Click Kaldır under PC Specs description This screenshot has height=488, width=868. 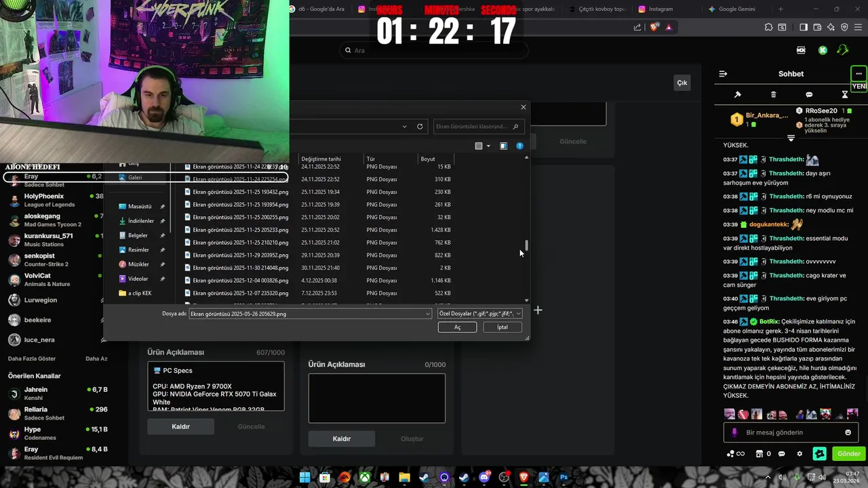click(180, 426)
